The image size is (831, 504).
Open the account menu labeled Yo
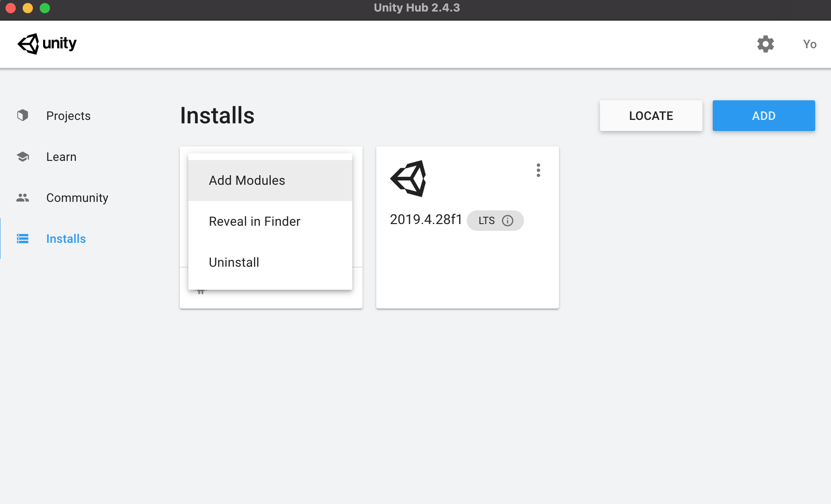pyautogui.click(x=810, y=44)
